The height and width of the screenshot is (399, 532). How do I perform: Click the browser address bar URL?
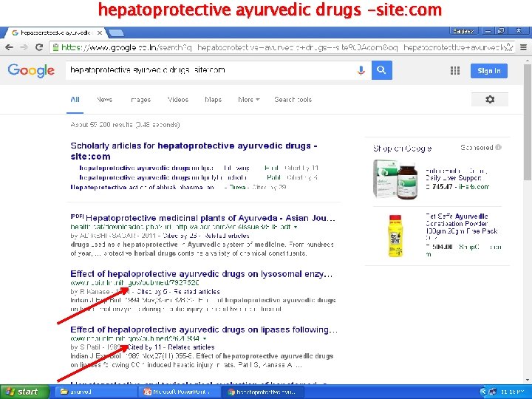[x=282, y=47]
